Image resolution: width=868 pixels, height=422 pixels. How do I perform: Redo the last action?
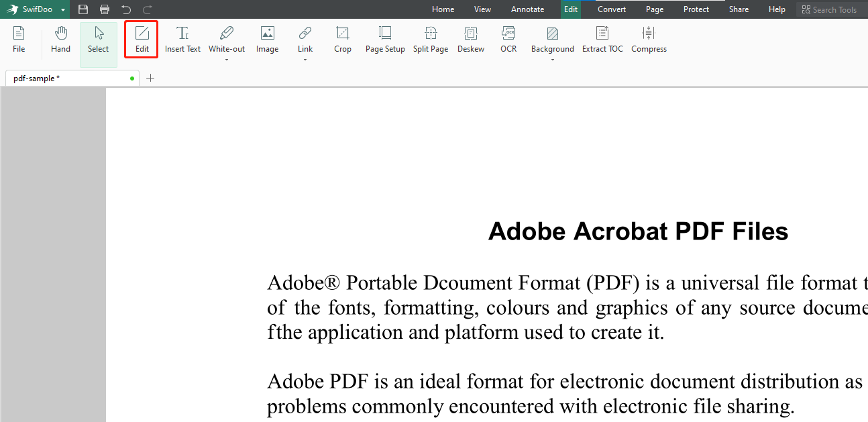(148, 9)
